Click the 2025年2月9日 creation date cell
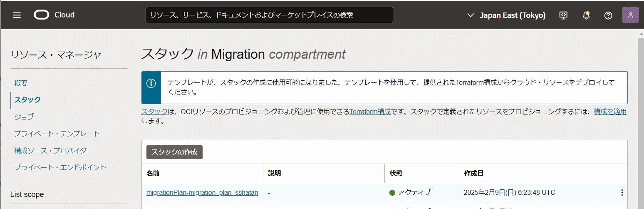The width and height of the screenshot is (644, 209). coord(509,192)
